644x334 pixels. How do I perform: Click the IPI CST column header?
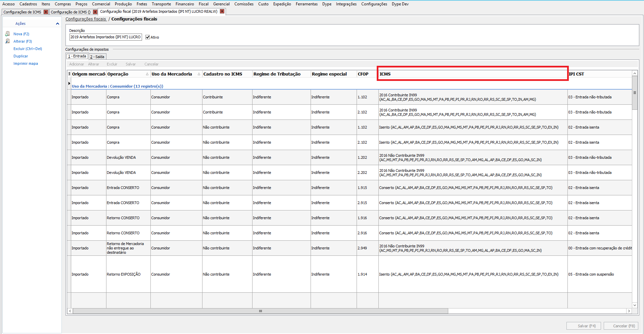(600, 74)
